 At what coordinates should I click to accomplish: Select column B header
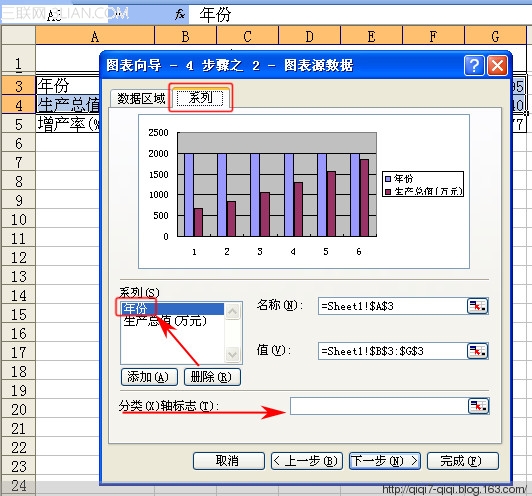click(185, 36)
